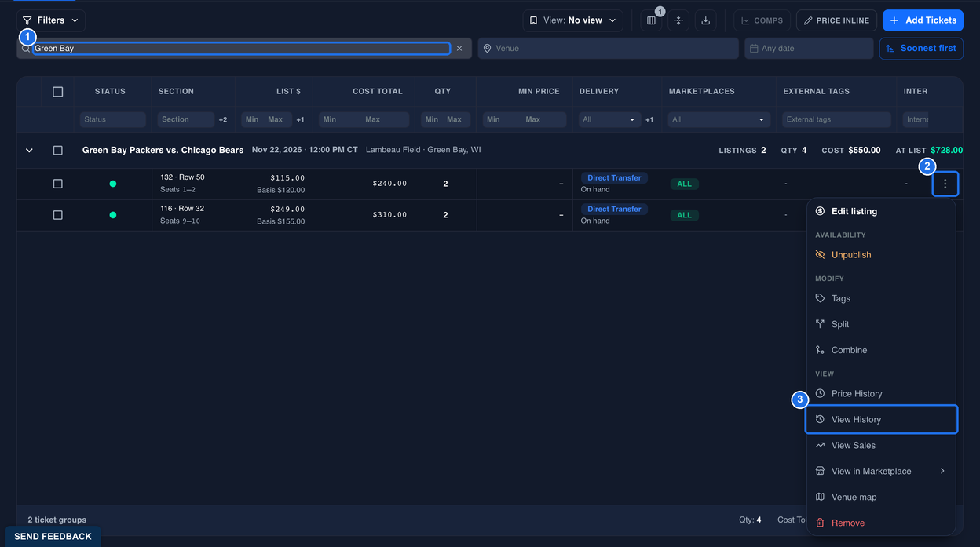Open the Filters dropdown
Image resolution: width=980 pixels, height=547 pixels.
tap(51, 20)
